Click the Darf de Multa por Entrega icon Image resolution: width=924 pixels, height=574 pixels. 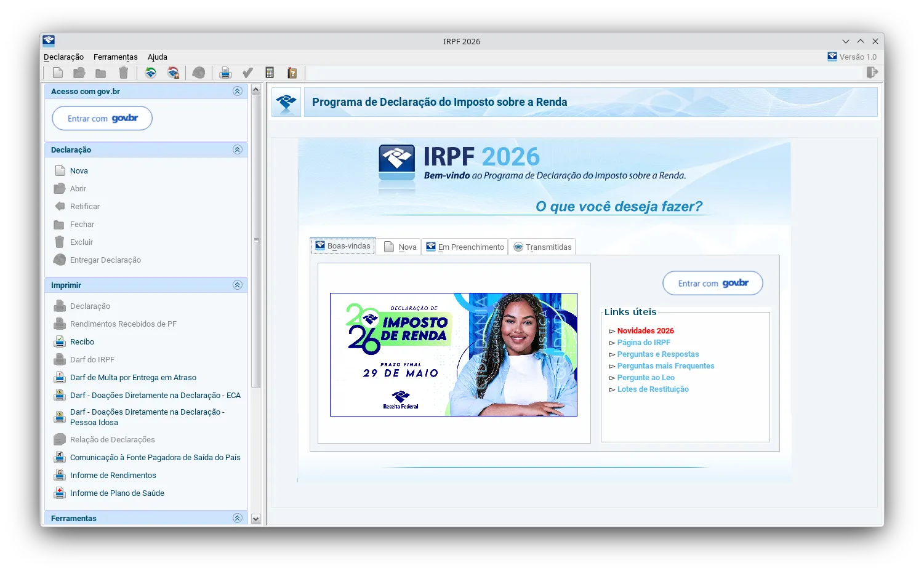tap(60, 377)
